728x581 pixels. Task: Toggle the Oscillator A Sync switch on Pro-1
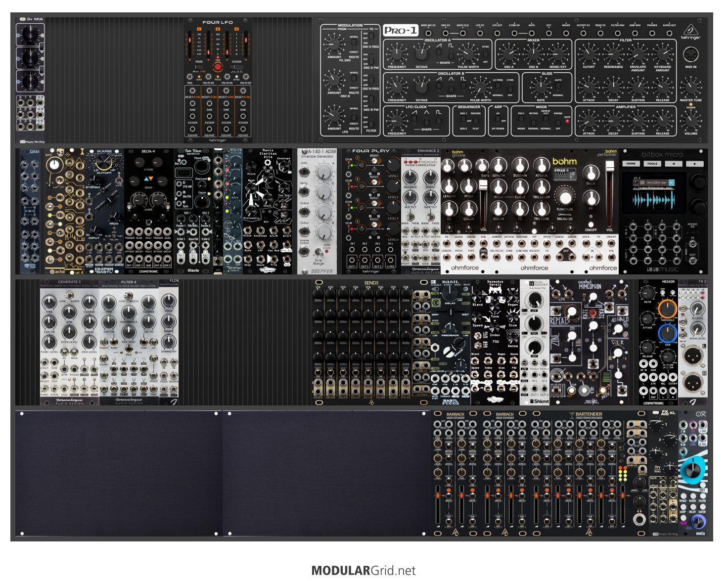pyautogui.click(x=486, y=54)
